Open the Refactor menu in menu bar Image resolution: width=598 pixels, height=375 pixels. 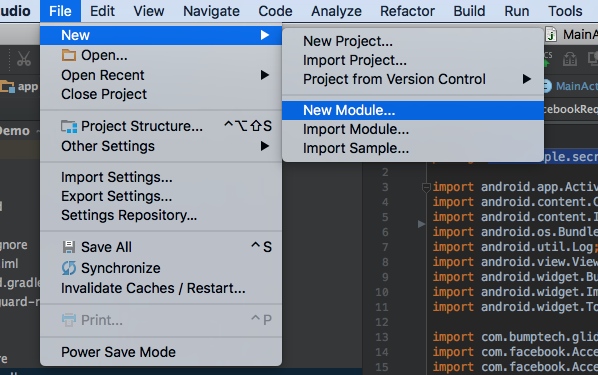point(407,11)
